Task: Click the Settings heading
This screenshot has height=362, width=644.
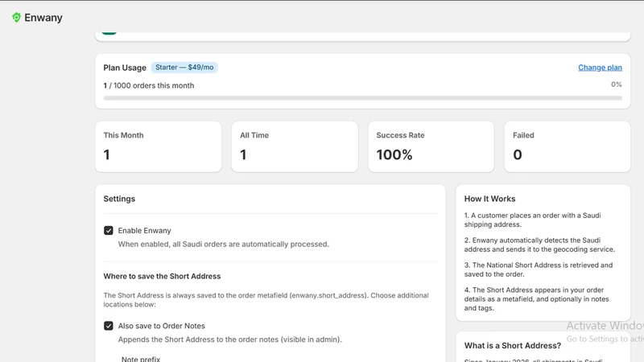Action: tap(119, 199)
